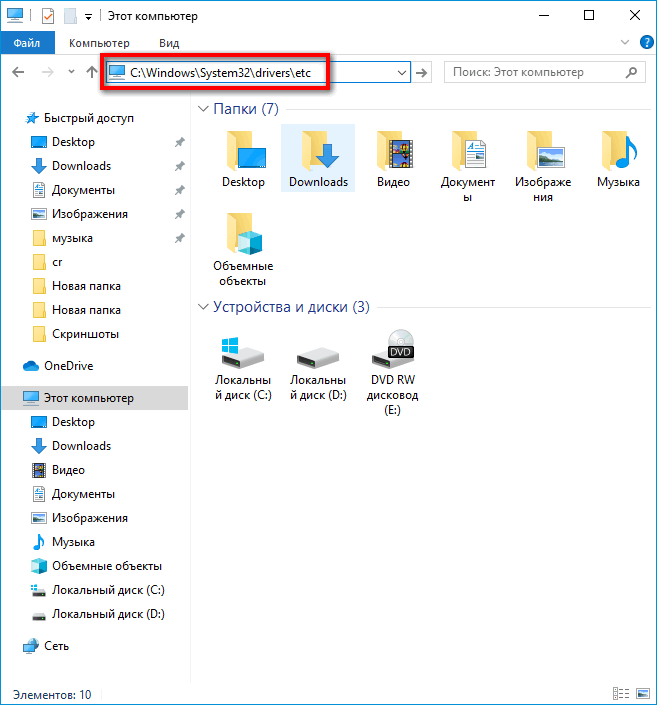The image size is (657, 705).
Task: Click the Back navigation arrow
Action: point(18,72)
